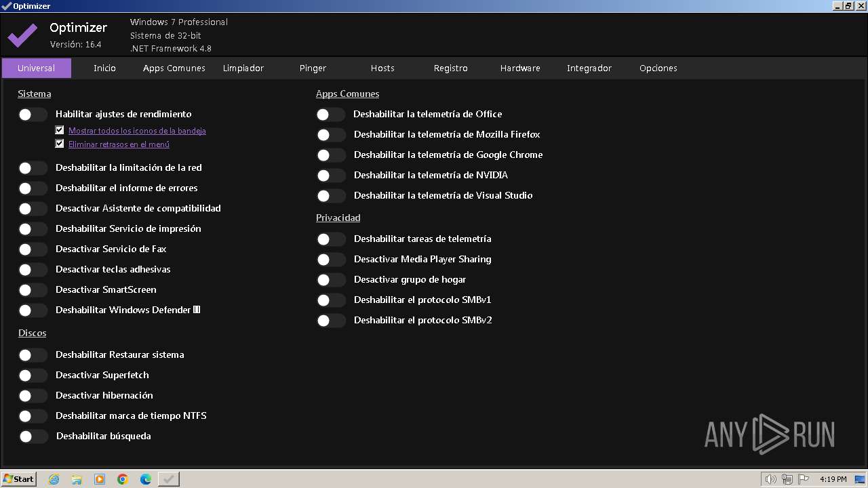
Task: Toggle Deshabilitar Restaurar sistema
Action: click(x=33, y=355)
